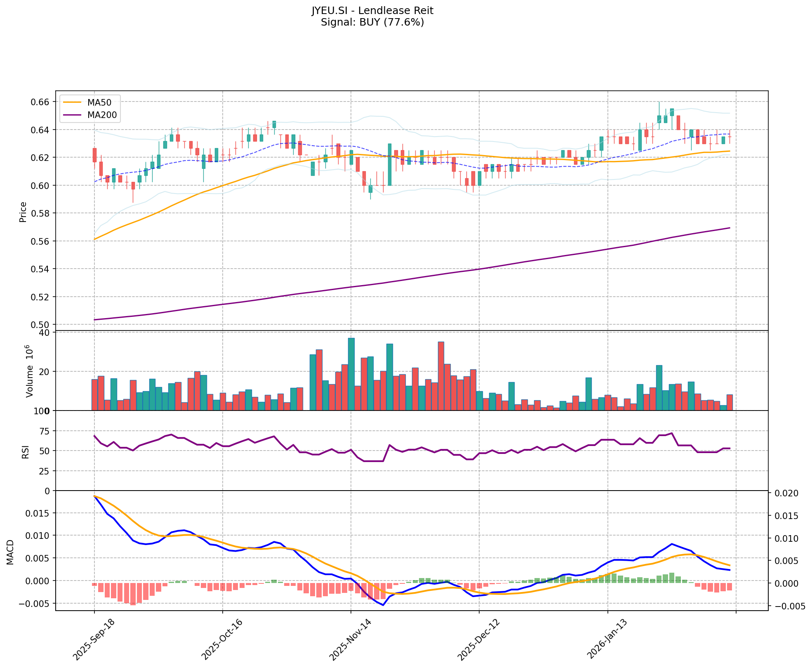Click the tallest volume bar near Nov-14

coord(351,374)
